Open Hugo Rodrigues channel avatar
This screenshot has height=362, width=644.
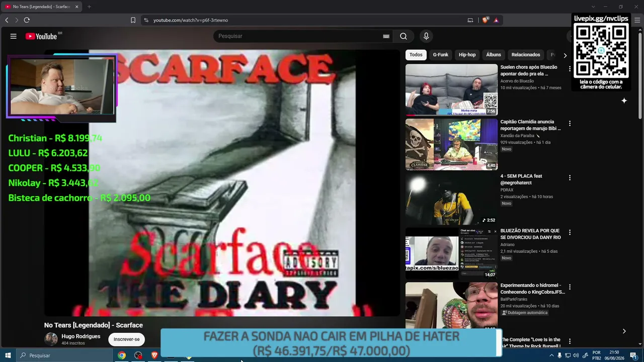pos(51,339)
